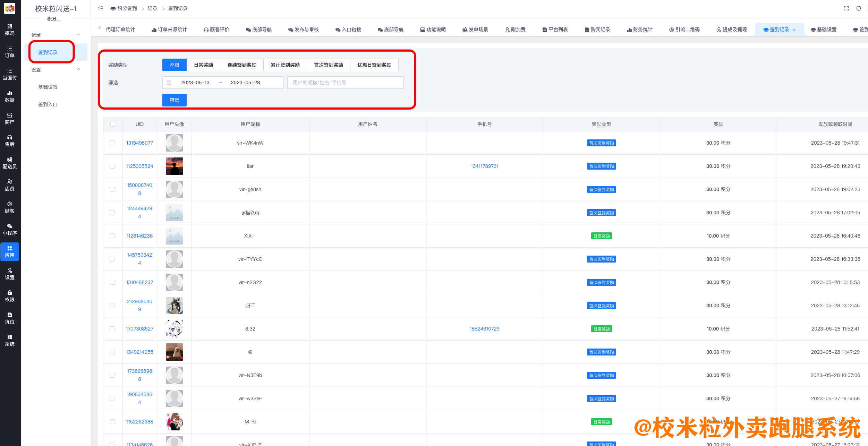Open the 顾客 sidebar section
This screenshot has height=446, width=868.
point(10,207)
